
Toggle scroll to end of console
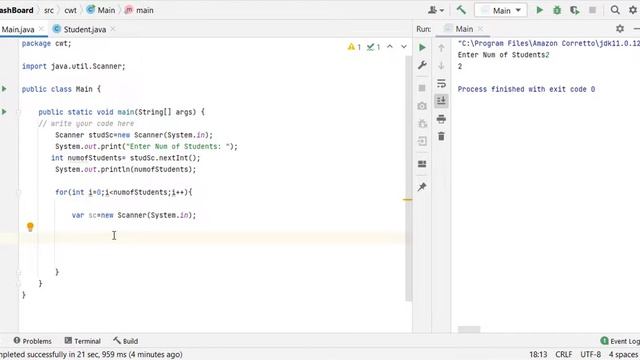pyautogui.click(x=441, y=101)
